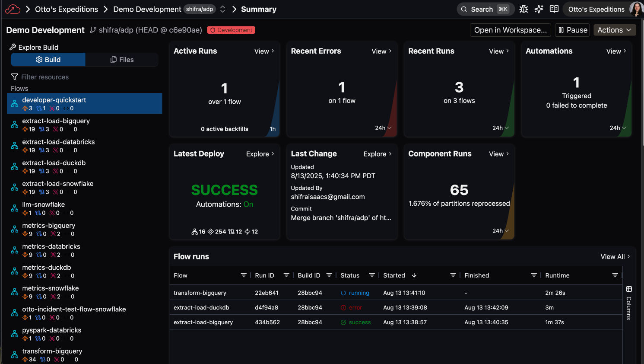Screen dimensions: 644x364
Task: Switch to the Files tab
Action: (122, 60)
